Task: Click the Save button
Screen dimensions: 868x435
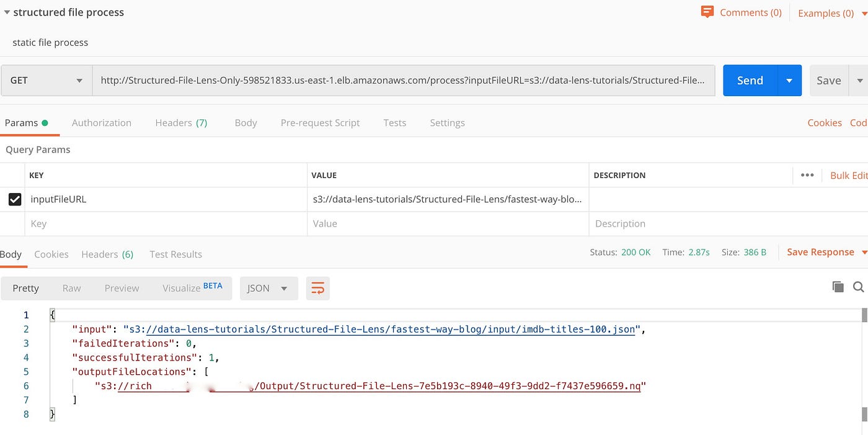Action: [829, 81]
